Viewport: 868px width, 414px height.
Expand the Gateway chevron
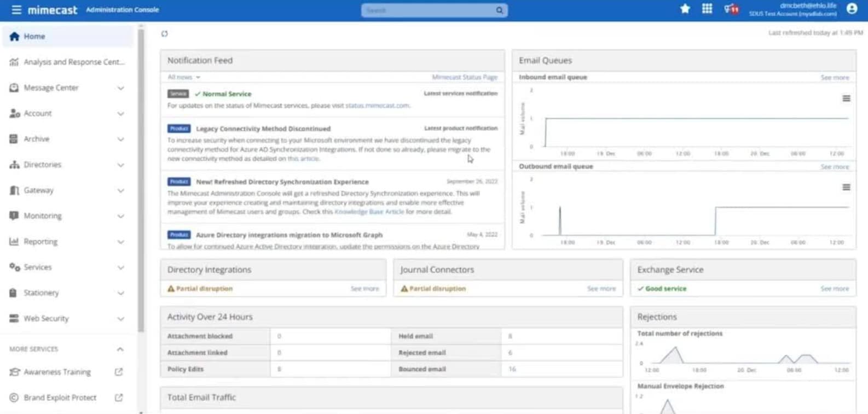point(120,191)
